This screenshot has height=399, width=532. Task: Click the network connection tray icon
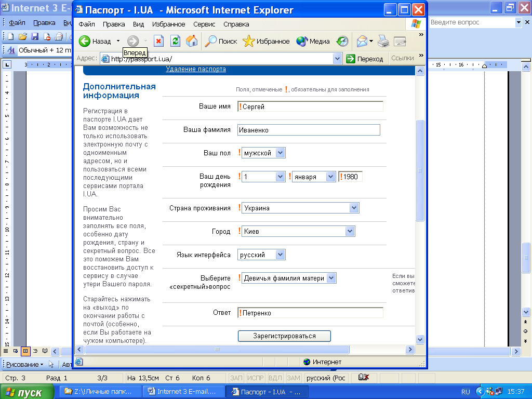coord(498,392)
